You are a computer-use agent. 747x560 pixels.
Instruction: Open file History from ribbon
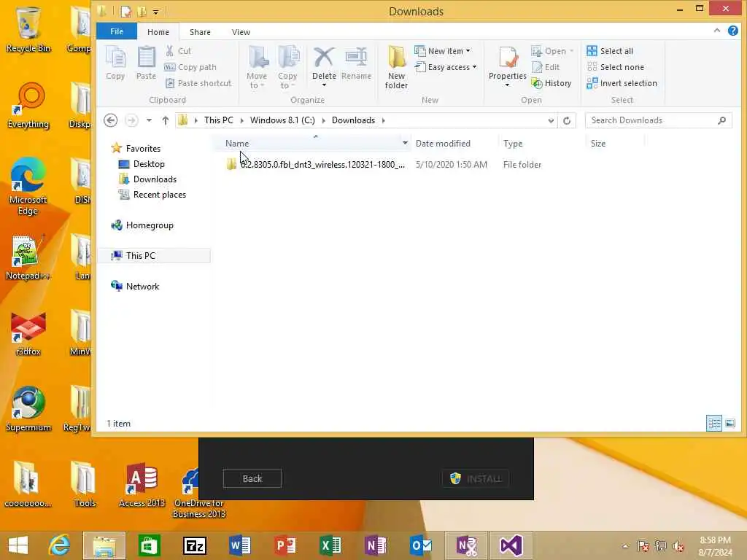[551, 83]
